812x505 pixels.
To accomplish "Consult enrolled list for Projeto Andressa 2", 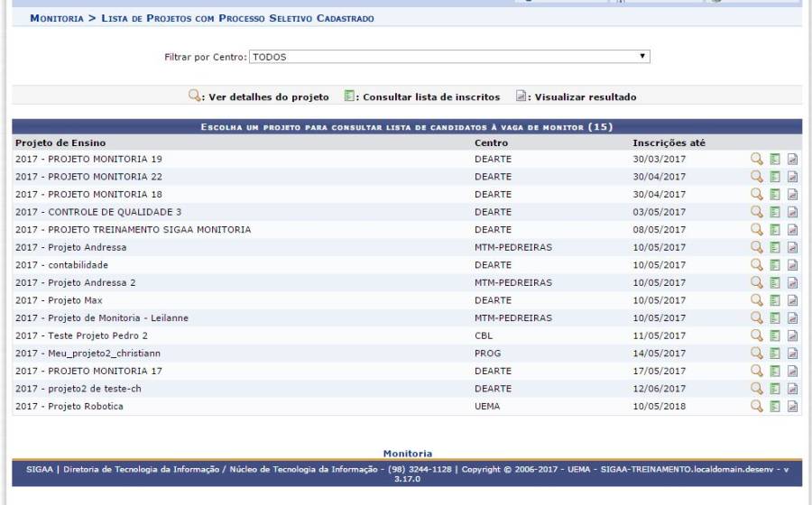I will pos(775,282).
